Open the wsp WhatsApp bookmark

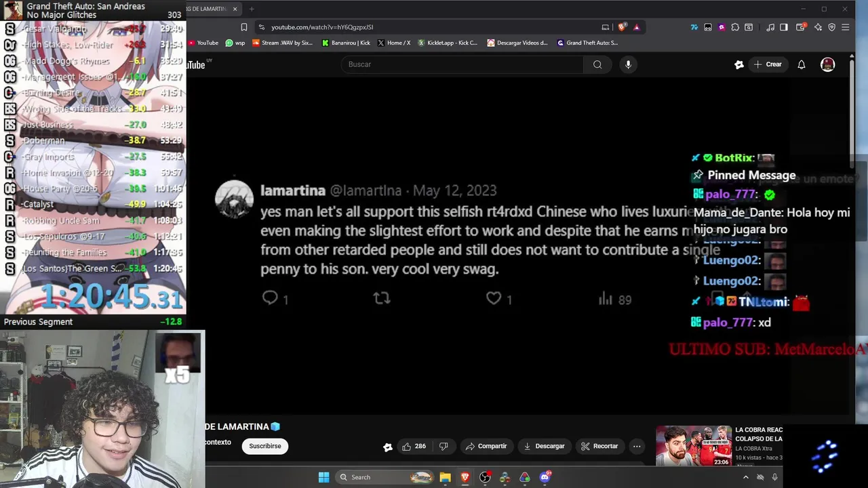pos(235,43)
